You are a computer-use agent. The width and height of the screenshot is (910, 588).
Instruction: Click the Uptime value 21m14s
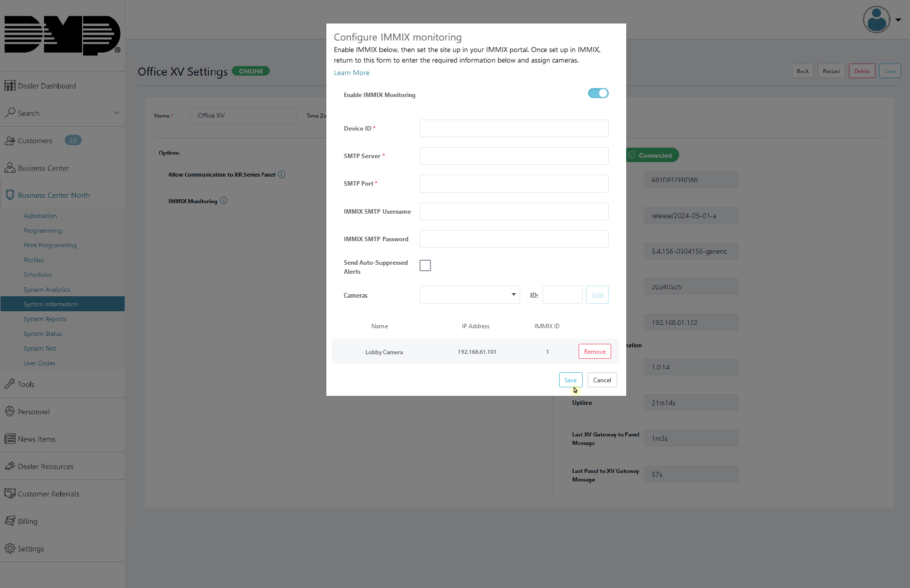pyautogui.click(x=691, y=403)
